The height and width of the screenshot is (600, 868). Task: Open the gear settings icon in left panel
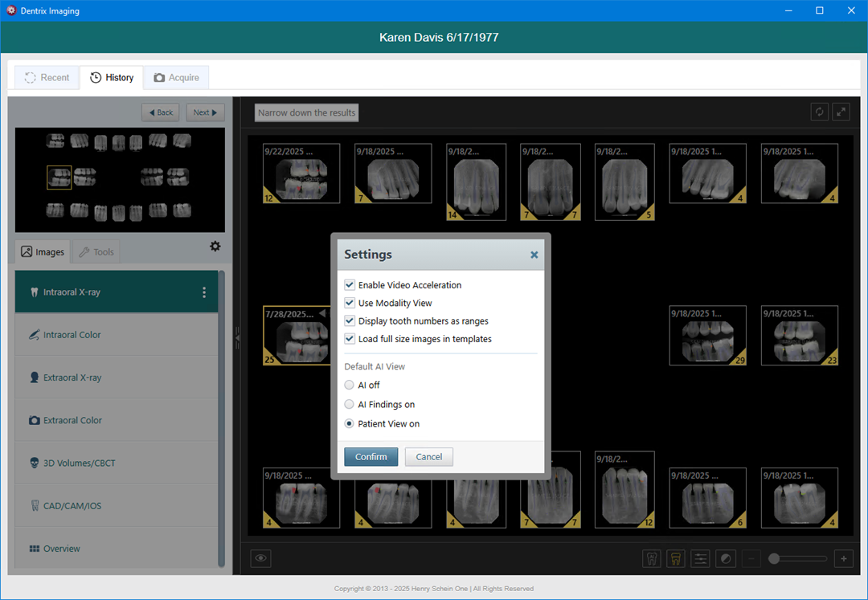pos(215,247)
